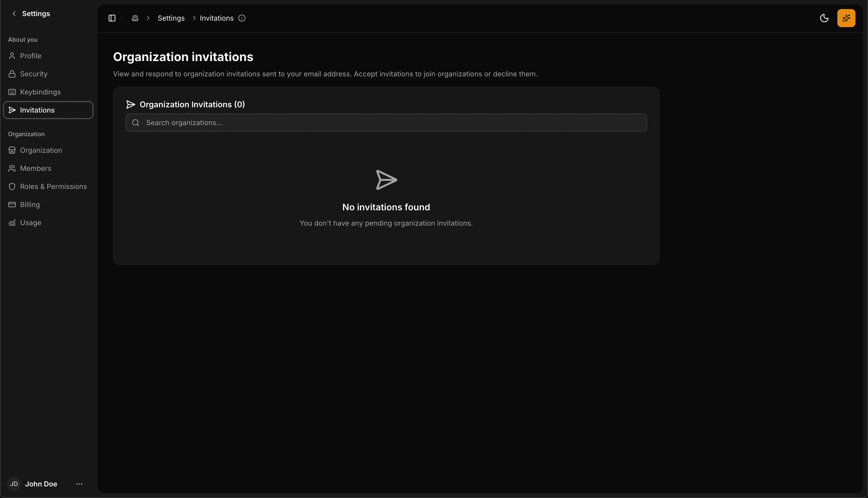Click the JD avatar at the bottom
Viewport: 868px width, 498px height.
coord(14,484)
